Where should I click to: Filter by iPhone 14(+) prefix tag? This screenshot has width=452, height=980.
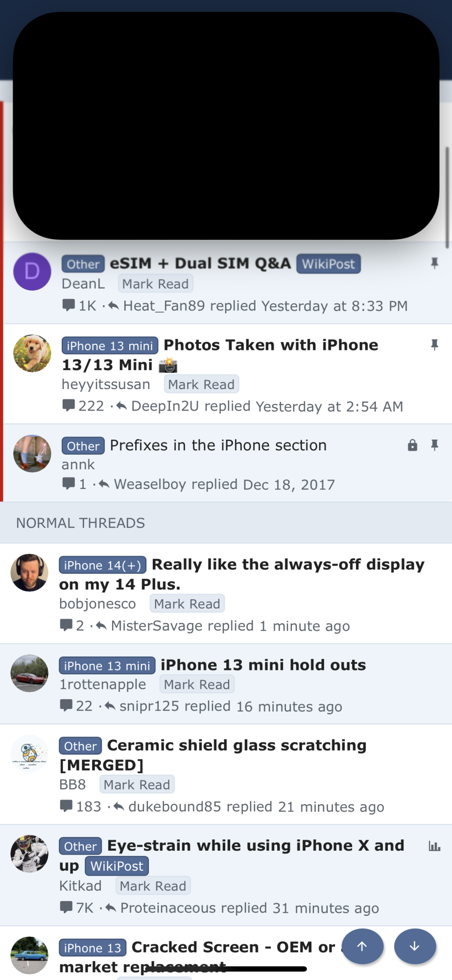tap(103, 565)
